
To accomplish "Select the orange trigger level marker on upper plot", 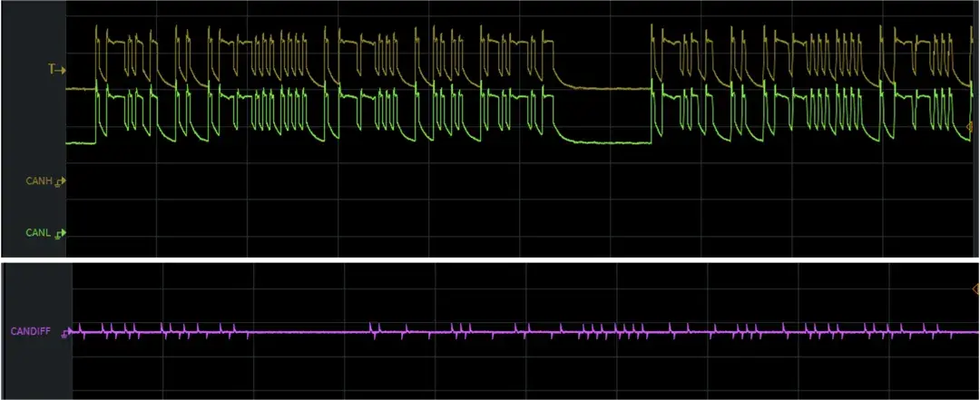I will pyautogui.click(x=970, y=126).
